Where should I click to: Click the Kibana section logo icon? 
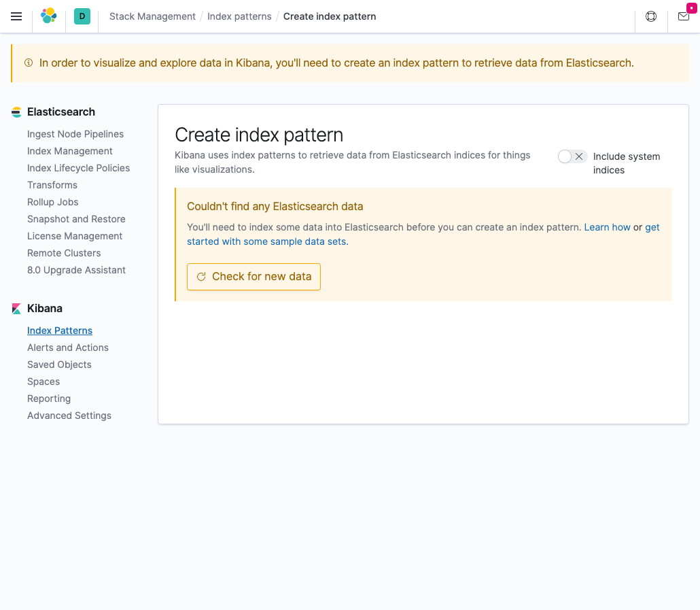click(x=16, y=309)
